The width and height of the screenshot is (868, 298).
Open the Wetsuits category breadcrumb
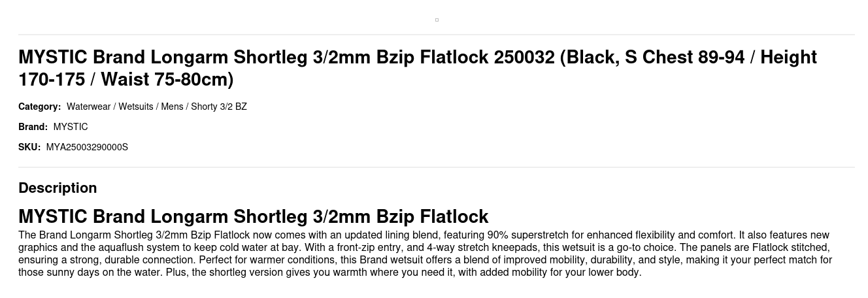(x=136, y=107)
